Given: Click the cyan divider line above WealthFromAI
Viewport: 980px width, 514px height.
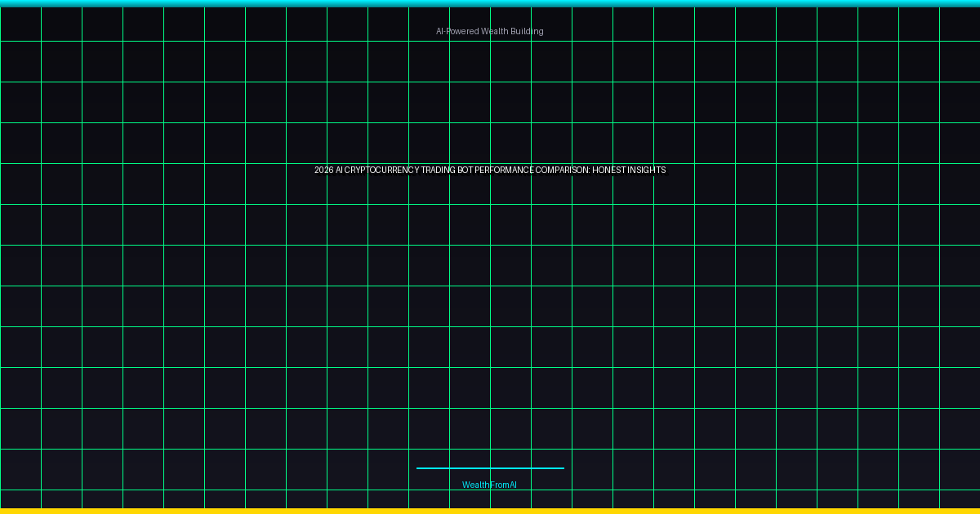Looking at the screenshot, I should pos(490,468).
